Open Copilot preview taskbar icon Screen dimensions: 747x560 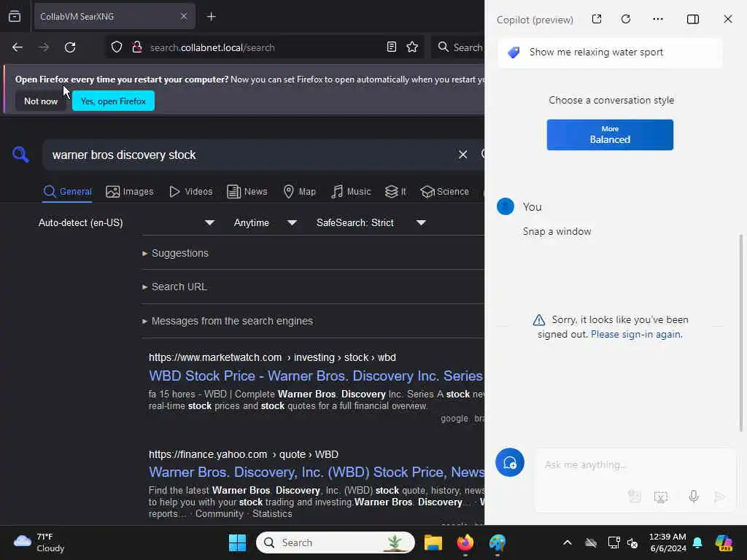(724, 542)
